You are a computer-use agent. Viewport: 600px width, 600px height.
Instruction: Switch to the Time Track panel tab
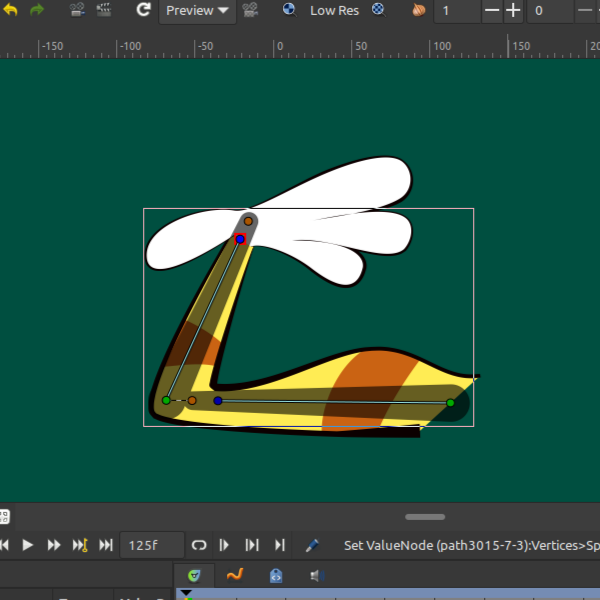[x=194, y=575]
